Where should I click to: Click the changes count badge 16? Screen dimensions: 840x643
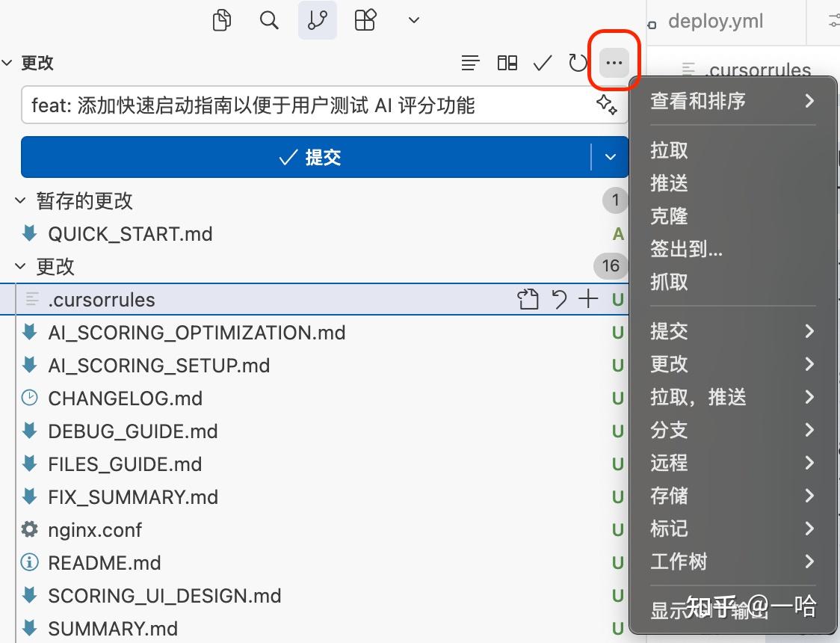click(611, 265)
